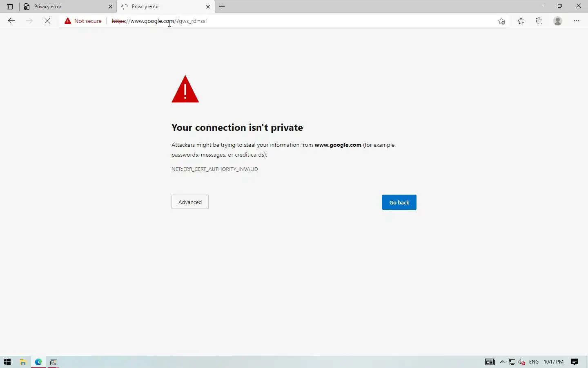Click the blue Go back button
Viewport: 588px width, 368px height.
(x=399, y=202)
